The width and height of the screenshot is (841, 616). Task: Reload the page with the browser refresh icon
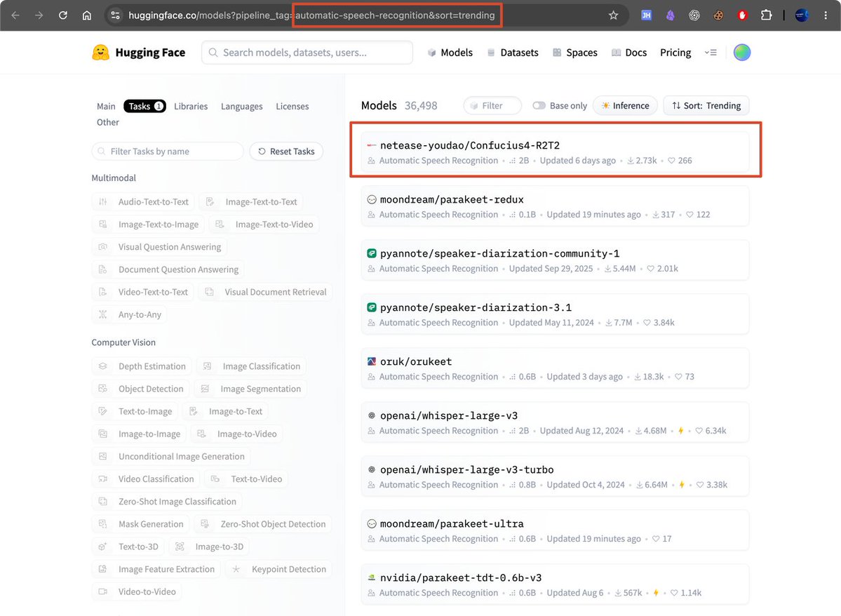(62, 15)
